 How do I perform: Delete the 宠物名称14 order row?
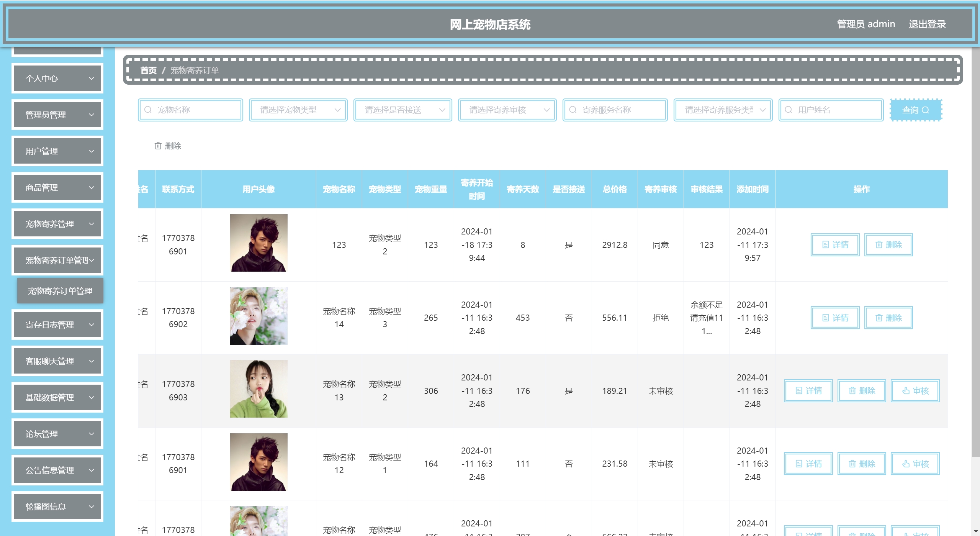click(x=888, y=318)
